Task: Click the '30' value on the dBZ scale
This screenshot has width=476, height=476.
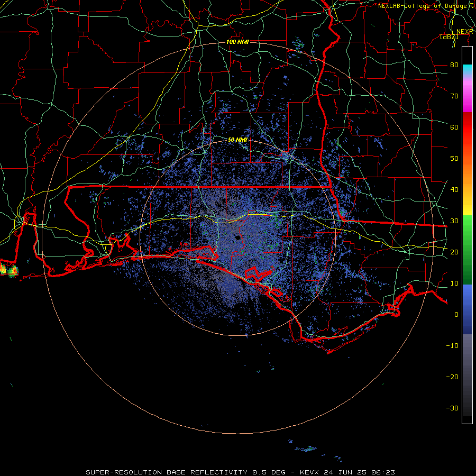Action: [x=454, y=221]
